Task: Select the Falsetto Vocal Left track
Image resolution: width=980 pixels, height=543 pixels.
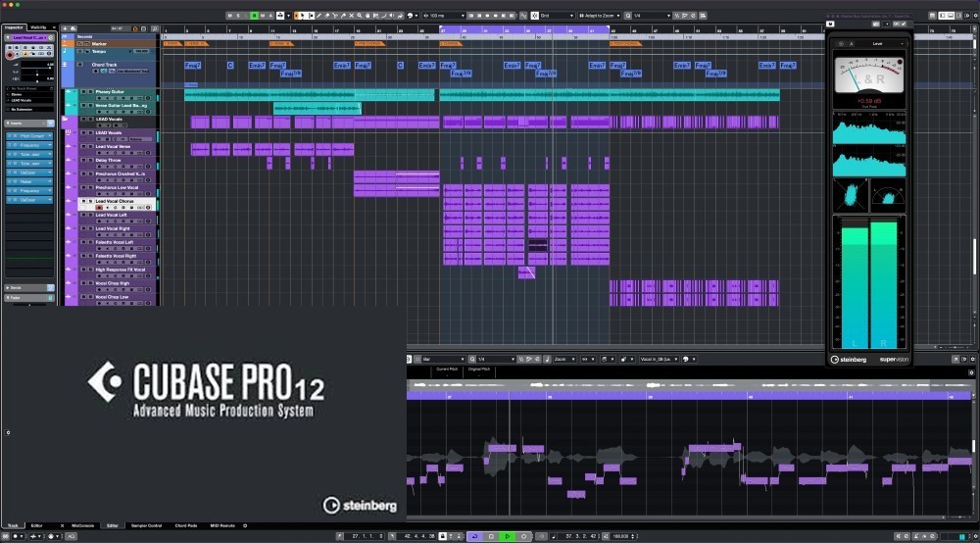Action: [115, 242]
